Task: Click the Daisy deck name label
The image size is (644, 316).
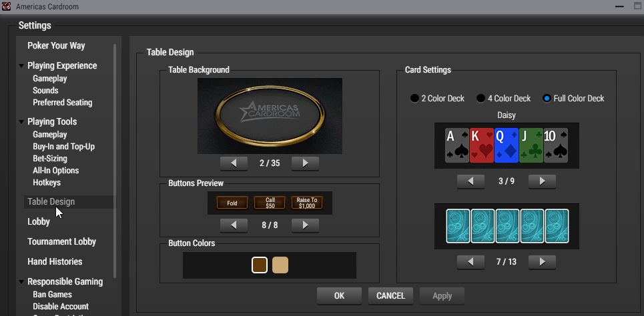Action: pyautogui.click(x=506, y=116)
